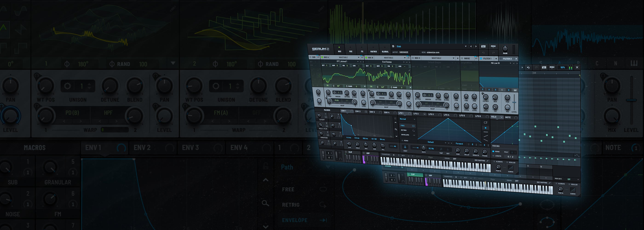
Task: Open the piano keyboard view icon beside MENU
Action: click(483, 46)
